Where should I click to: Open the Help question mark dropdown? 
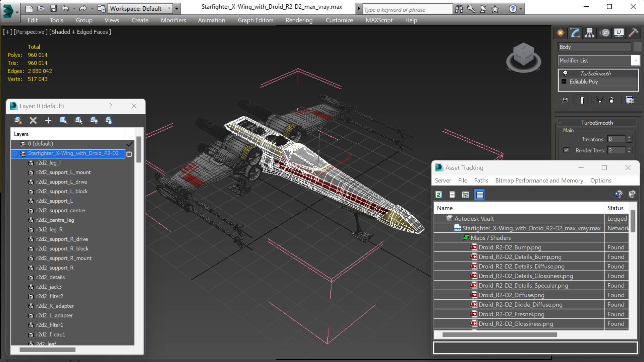[521, 9]
